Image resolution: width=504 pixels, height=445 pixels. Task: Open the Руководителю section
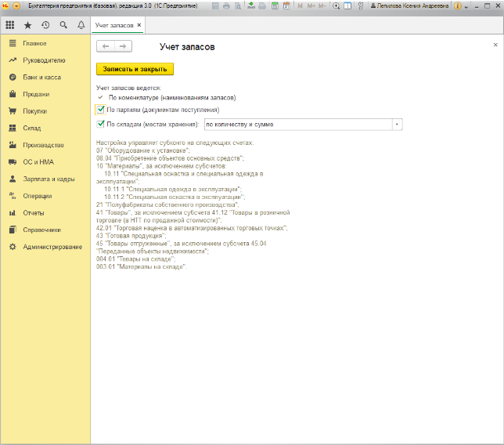pyautogui.click(x=45, y=60)
